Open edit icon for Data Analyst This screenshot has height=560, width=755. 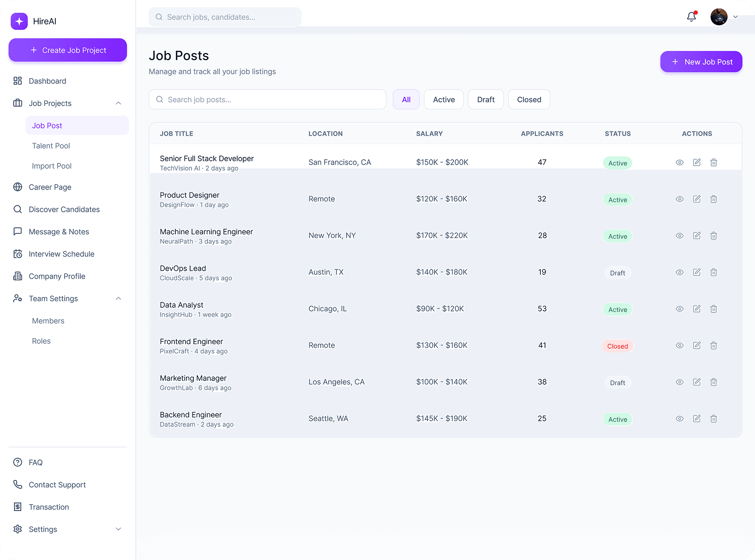click(x=697, y=309)
